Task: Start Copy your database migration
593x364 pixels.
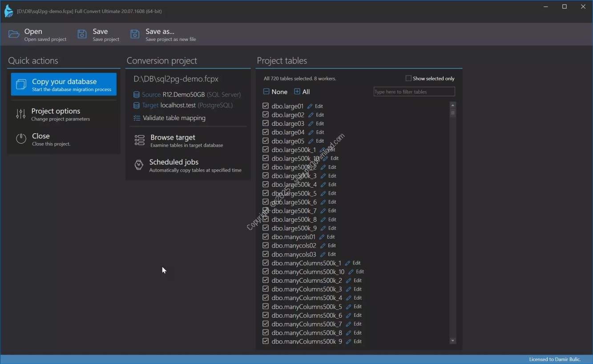Action: coord(64,84)
